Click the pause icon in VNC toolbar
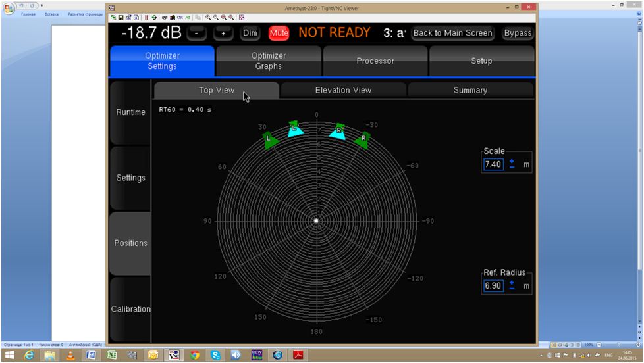Viewport: 644px width, 363px height. pos(147,18)
